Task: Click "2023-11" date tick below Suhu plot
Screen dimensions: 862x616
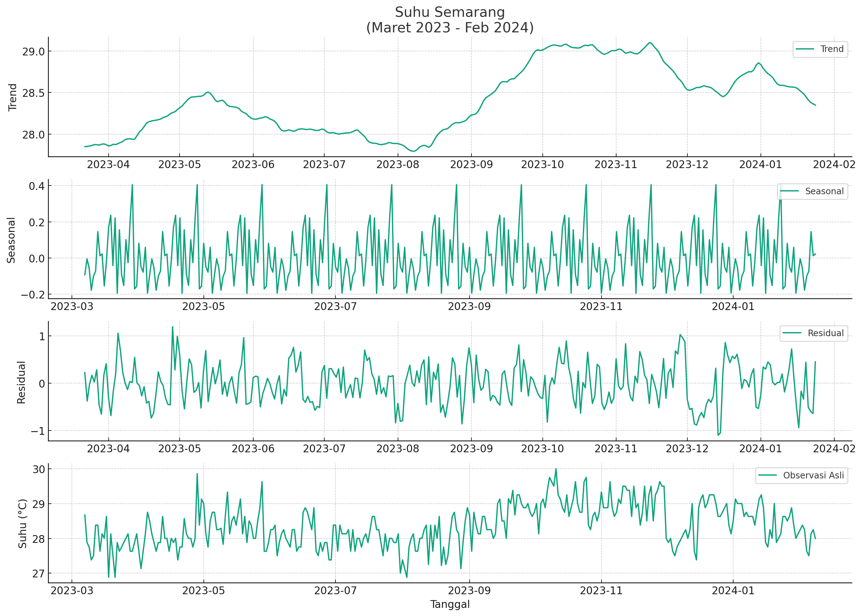Action: tap(601, 591)
